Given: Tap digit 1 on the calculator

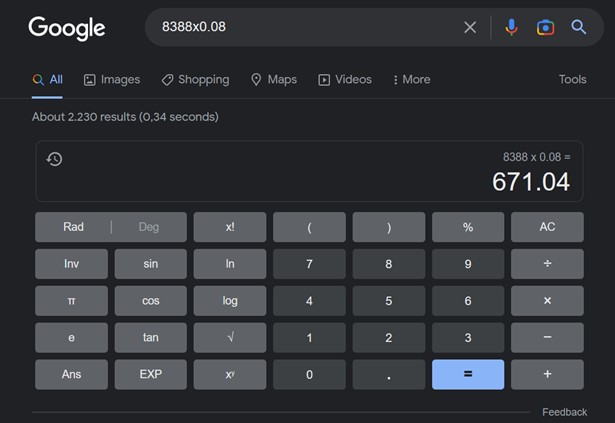Looking at the screenshot, I should (309, 337).
